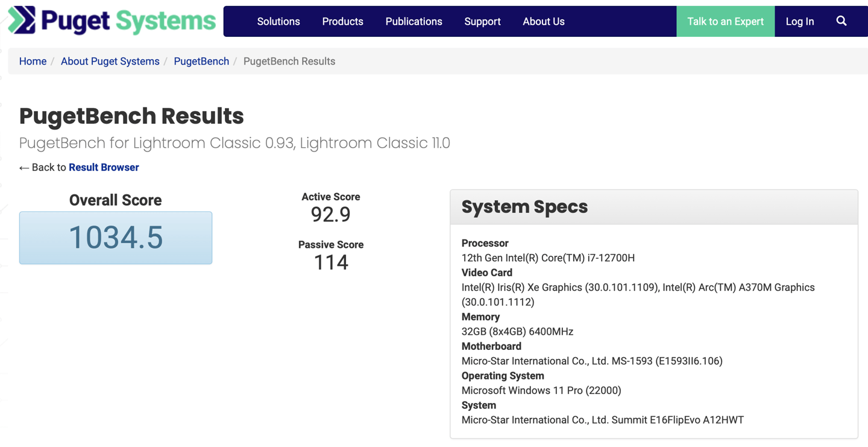868x447 pixels.
Task: Click the PugetBench Results breadcrumb text
Action: click(x=289, y=62)
